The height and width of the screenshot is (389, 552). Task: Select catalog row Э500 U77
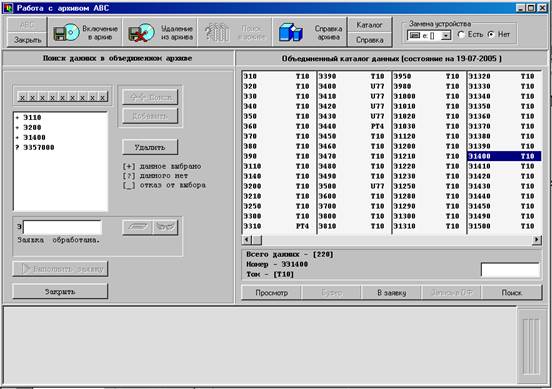(x=354, y=186)
